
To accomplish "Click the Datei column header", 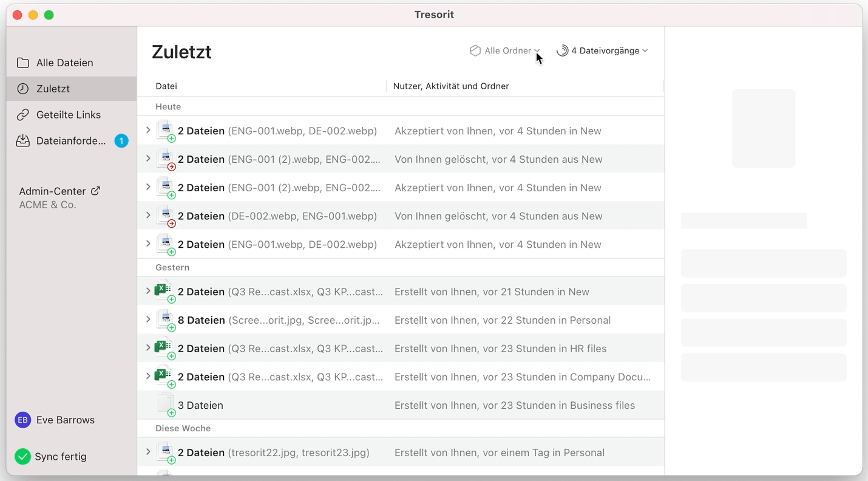I will (x=166, y=86).
